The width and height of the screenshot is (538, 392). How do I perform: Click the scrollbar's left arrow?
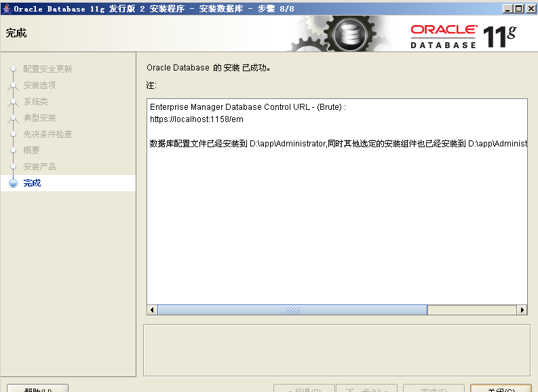[x=152, y=310]
